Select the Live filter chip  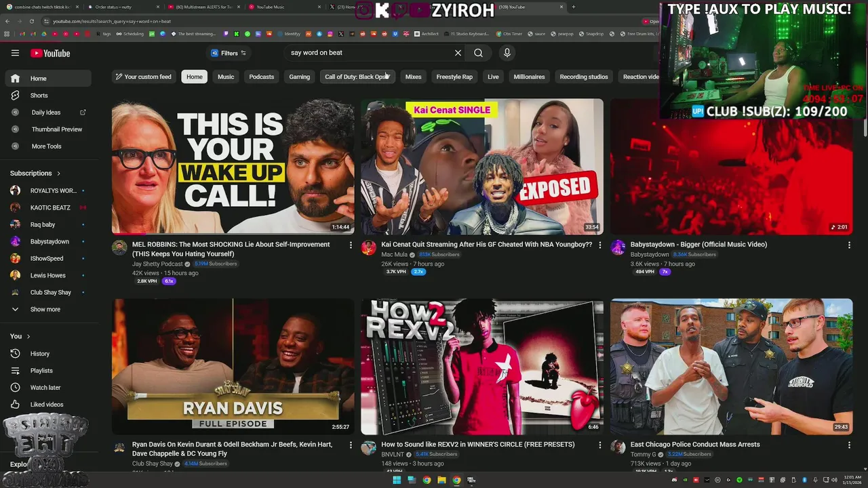(493, 77)
